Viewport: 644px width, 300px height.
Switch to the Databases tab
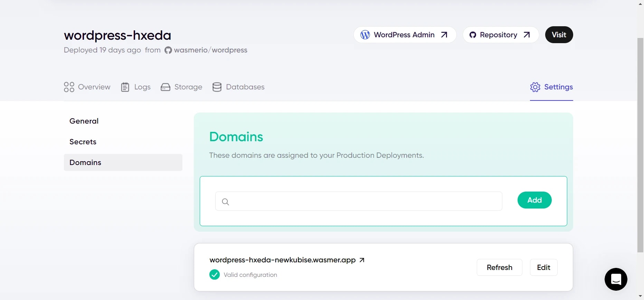pos(238,87)
